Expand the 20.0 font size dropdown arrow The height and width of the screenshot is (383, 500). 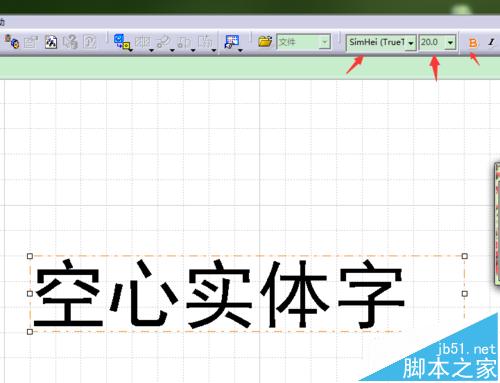450,43
